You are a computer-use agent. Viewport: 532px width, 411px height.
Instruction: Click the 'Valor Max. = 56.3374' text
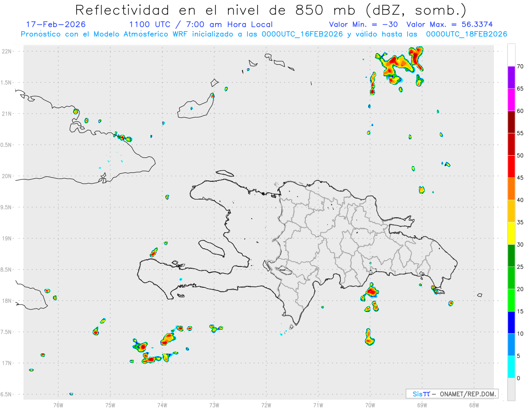point(450,24)
